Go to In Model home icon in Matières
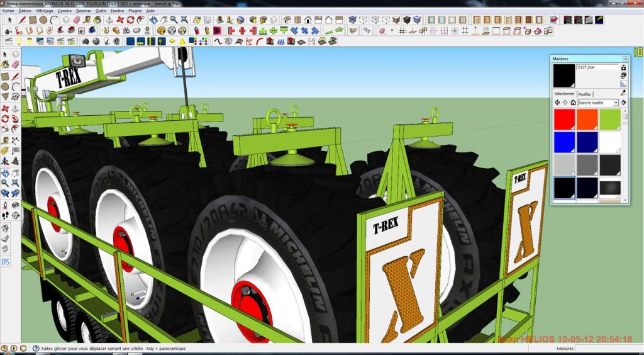The image size is (644, 355). pyautogui.click(x=573, y=103)
